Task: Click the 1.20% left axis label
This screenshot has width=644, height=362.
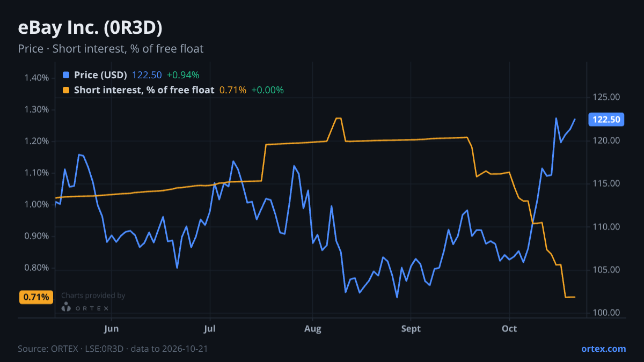Action: tap(36, 141)
